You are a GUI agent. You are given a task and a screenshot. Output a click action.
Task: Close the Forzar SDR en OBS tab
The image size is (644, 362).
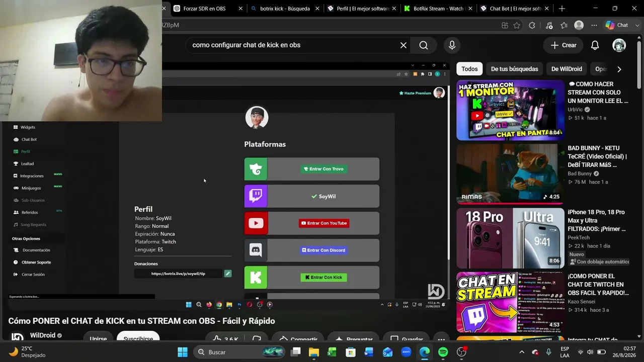coord(240,9)
